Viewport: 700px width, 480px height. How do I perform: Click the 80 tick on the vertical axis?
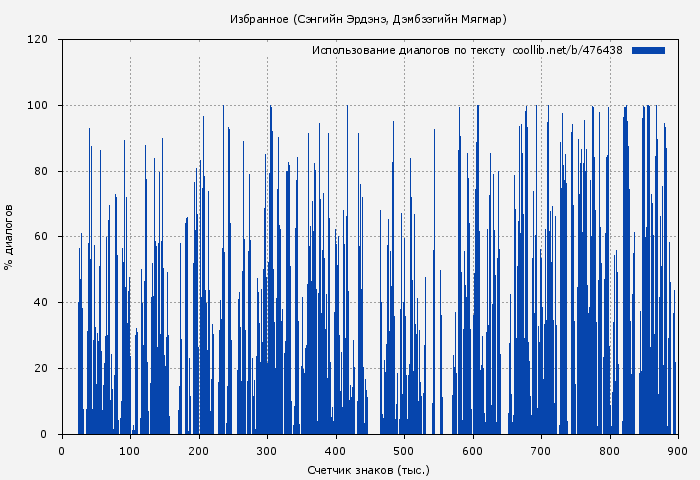tap(42, 171)
